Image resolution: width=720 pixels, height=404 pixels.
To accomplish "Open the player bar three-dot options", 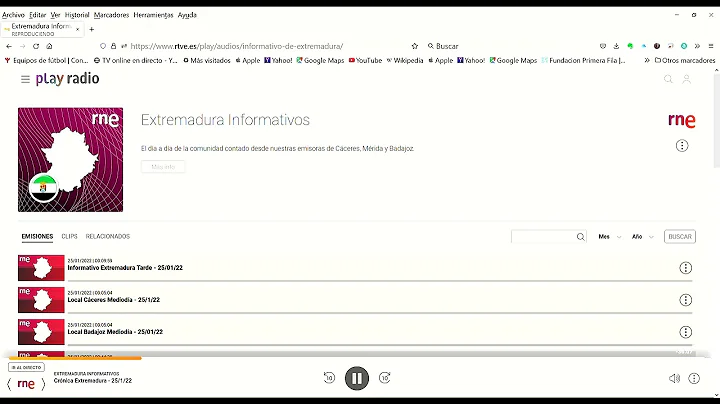I will 694,379.
